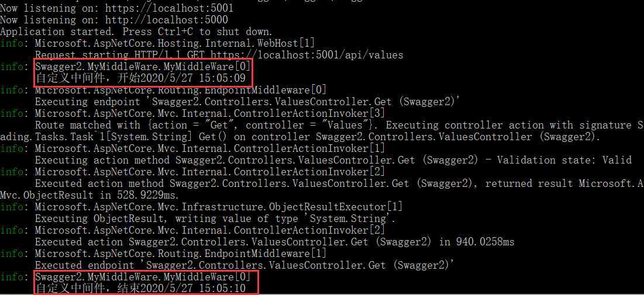Click the http://localhost:5000 listening URL
The image size is (644, 295).
166,20
